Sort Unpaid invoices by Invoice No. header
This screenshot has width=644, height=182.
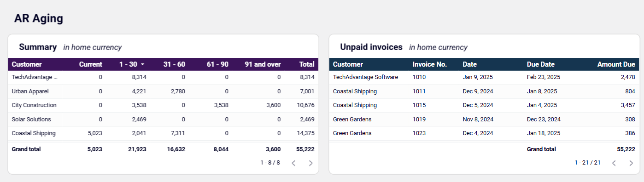point(430,64)
